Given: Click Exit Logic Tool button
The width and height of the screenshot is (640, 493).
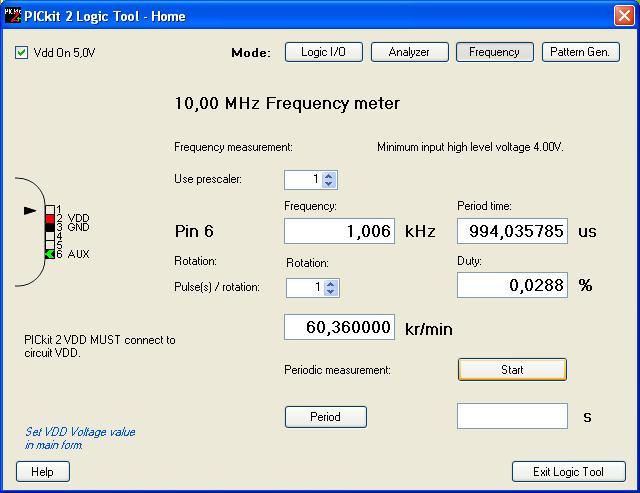Looking at the screenshot, I should [569, 472].
